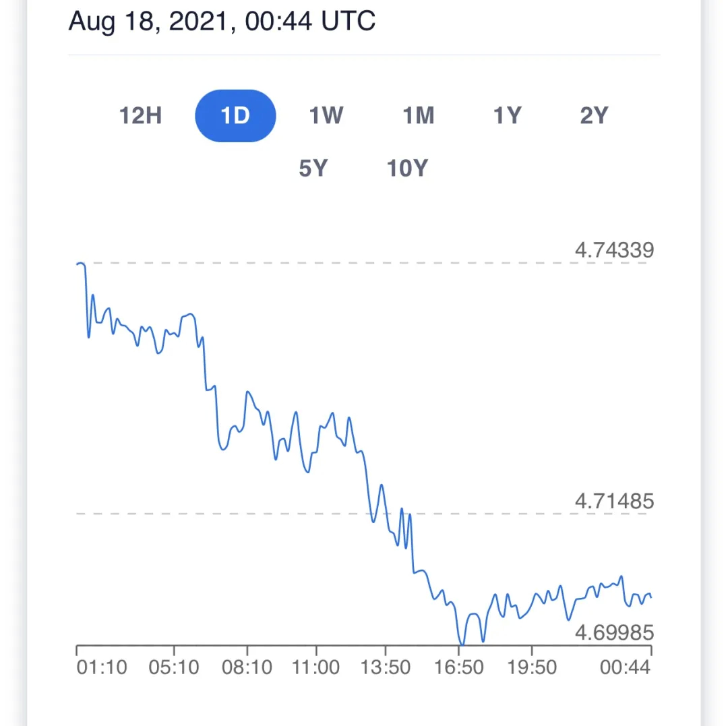This screenshot has height=726, width=728.
Task: Switch chart to 1M range
Action: 419,115
